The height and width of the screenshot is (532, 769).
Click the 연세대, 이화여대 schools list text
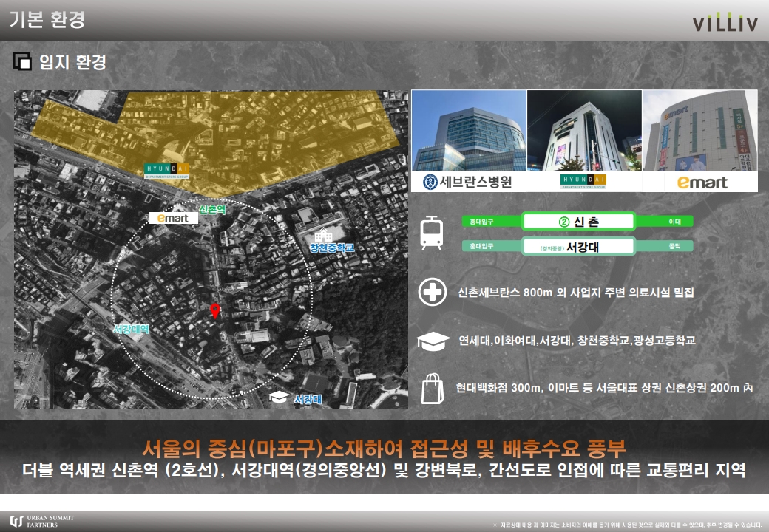coord(577,340)
